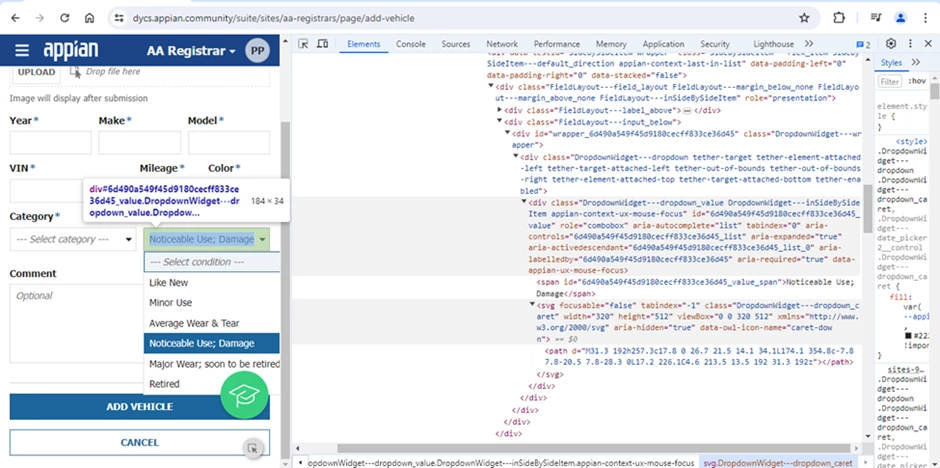Show more DevTools tabs chevron

(x=809, y=44)
